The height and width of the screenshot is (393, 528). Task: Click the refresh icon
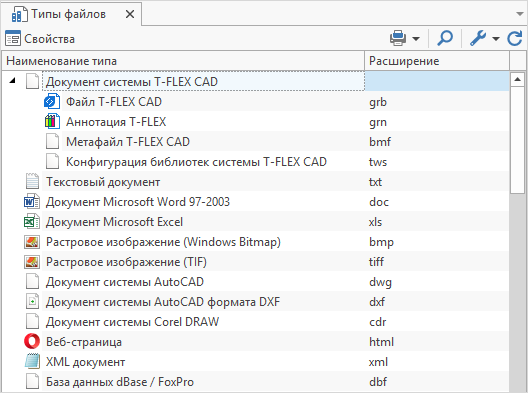(x=515, y=38)
